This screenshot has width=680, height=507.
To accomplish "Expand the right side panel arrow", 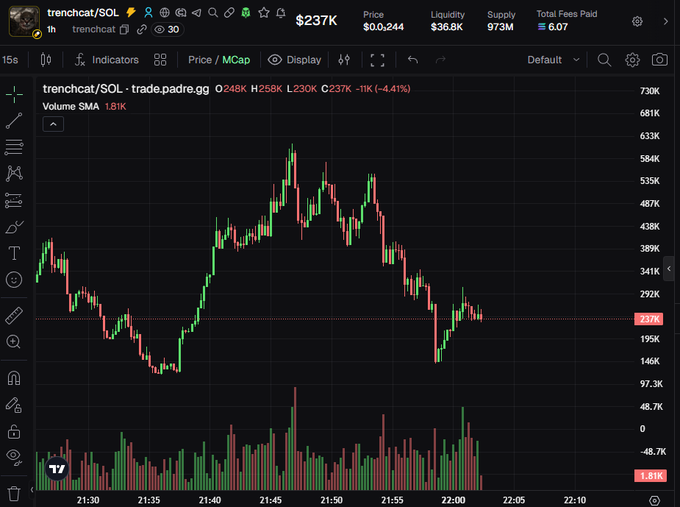I will point(669,269).
